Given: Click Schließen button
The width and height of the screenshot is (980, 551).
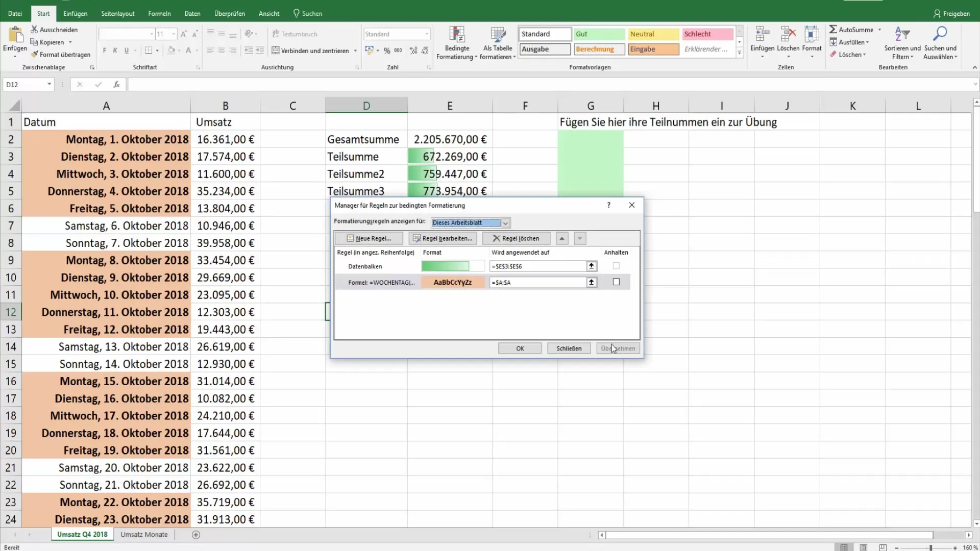Looking at the screenshot, I should tap(569, 348).
